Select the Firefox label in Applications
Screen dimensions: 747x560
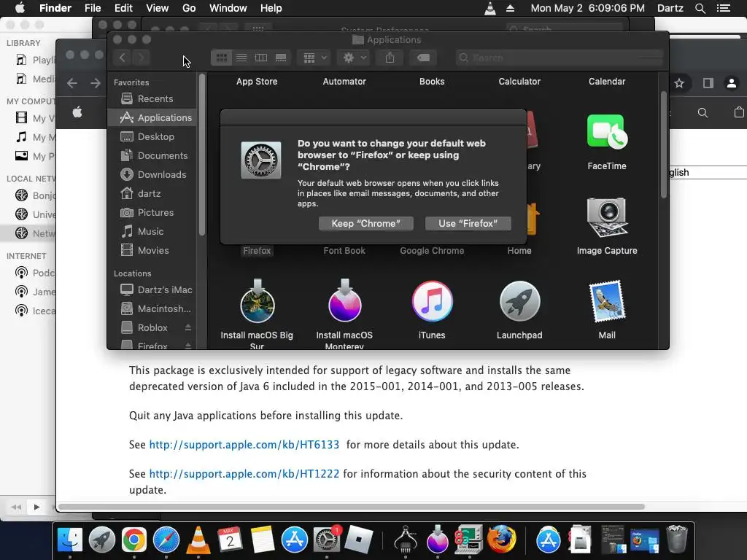click(257, 251)
